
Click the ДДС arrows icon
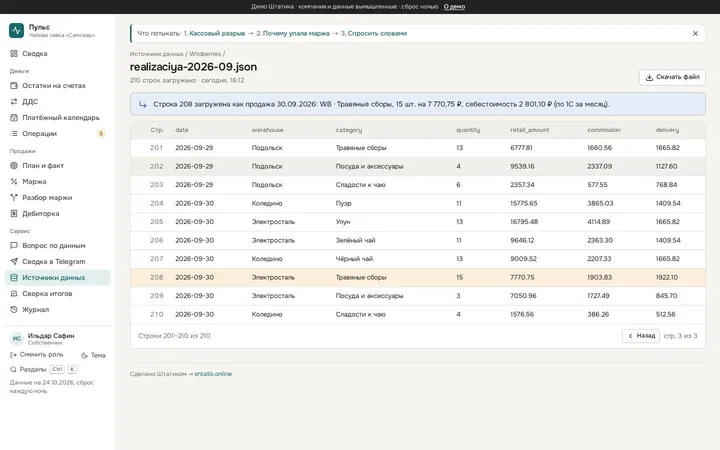[x=14, y=102]
